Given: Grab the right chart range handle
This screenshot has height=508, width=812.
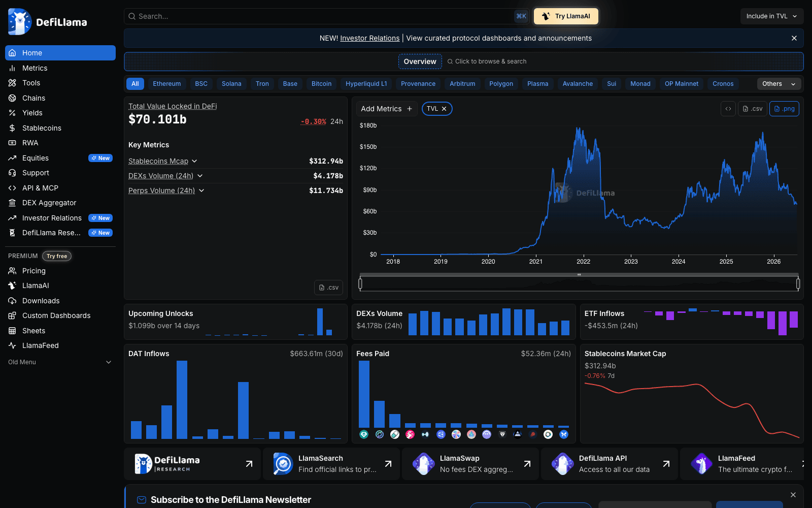Looking at the screenshot, I should [798, 283].
